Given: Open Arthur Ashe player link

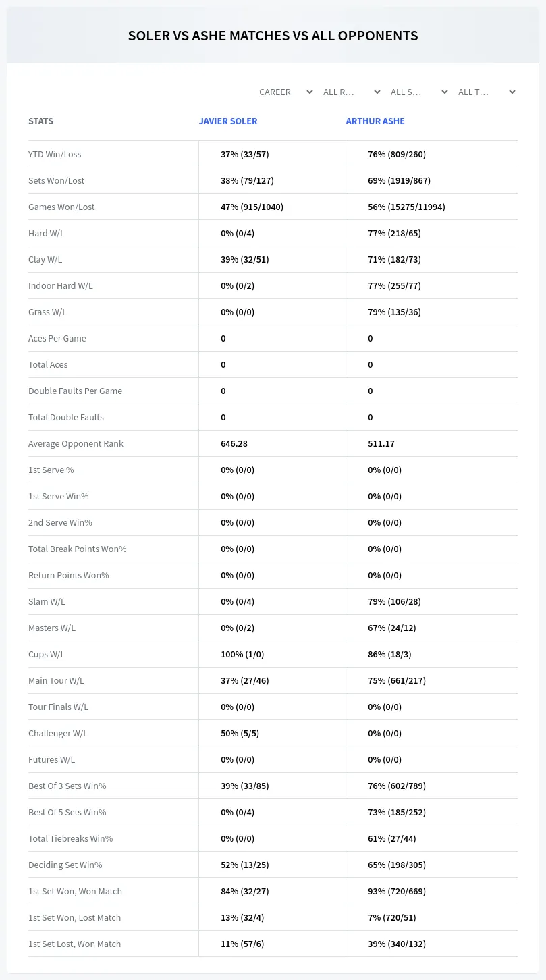Looking at the screenshot, I should pos(375,121).
